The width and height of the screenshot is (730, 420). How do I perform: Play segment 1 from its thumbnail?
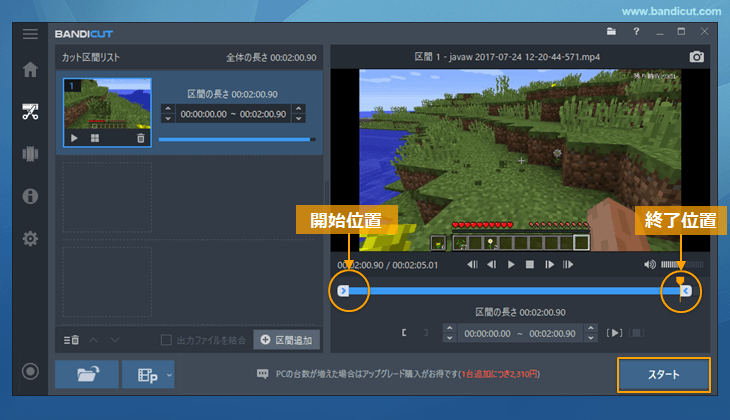[x=74, y=138]
